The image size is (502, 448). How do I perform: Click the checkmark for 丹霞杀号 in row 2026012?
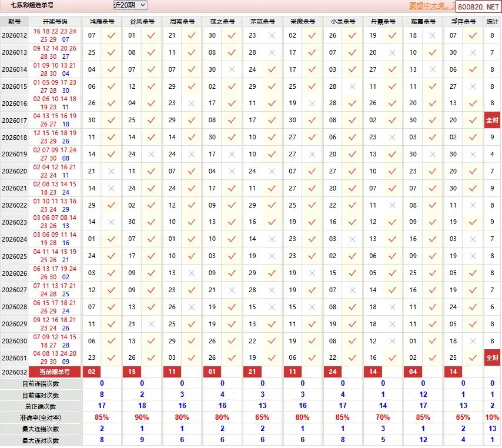coord(392,35)
